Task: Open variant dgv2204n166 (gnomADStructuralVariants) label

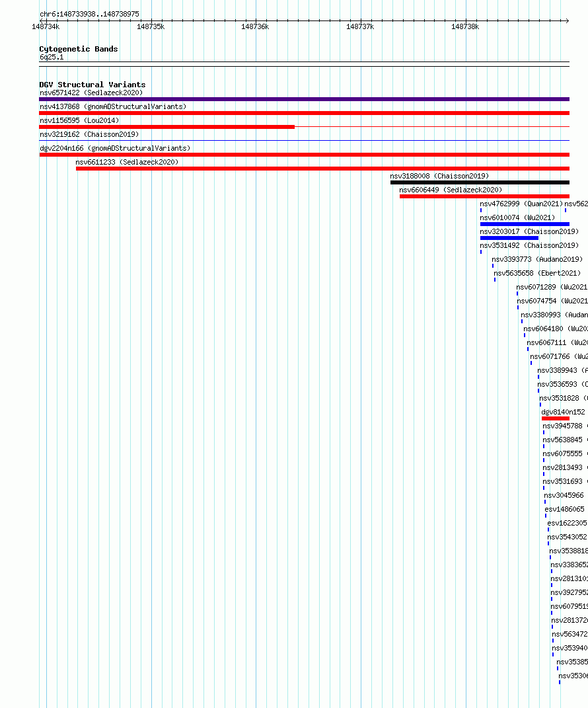Action: click(x=115, y=148)
